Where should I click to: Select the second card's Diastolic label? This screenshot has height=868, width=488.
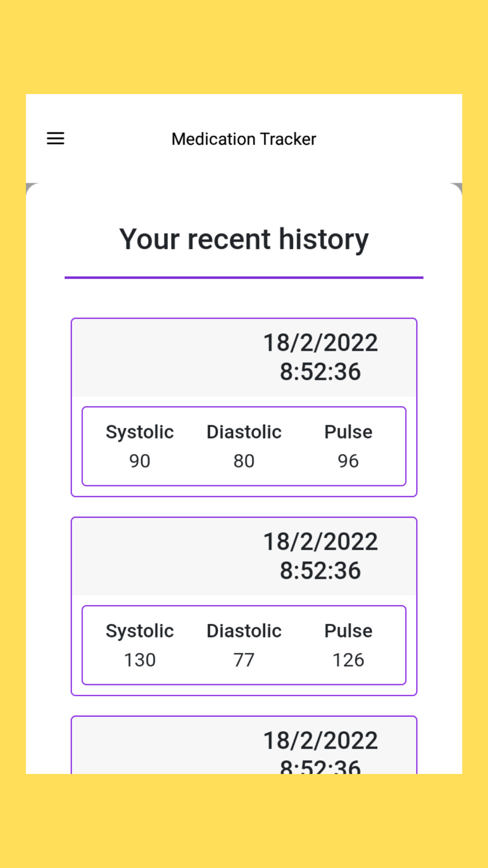click(x=244, y=631)
